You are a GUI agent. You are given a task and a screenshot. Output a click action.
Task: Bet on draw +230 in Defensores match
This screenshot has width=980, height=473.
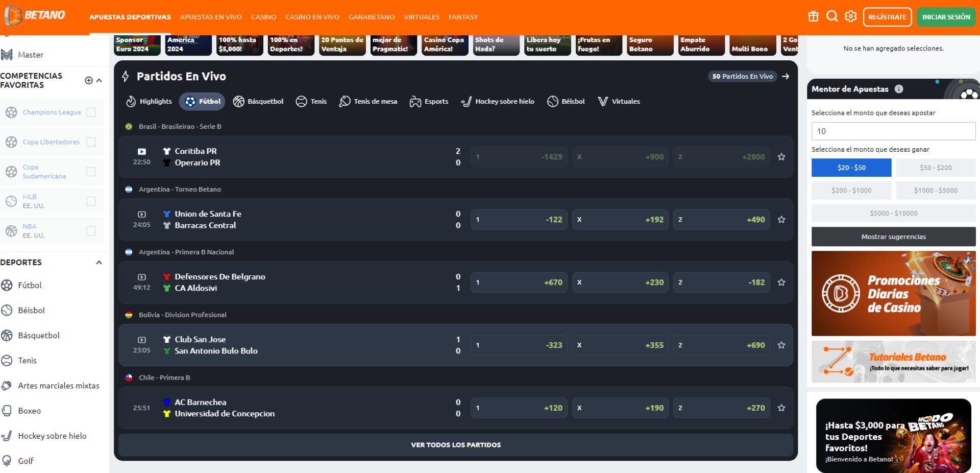pos(620,282)
